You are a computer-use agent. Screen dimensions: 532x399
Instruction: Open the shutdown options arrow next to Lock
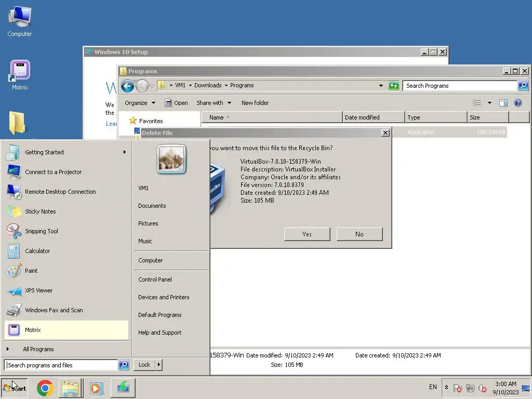[159, 365]
